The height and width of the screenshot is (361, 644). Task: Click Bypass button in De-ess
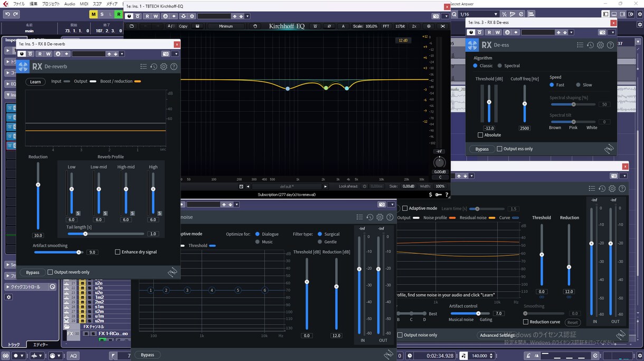click(482, 149)
